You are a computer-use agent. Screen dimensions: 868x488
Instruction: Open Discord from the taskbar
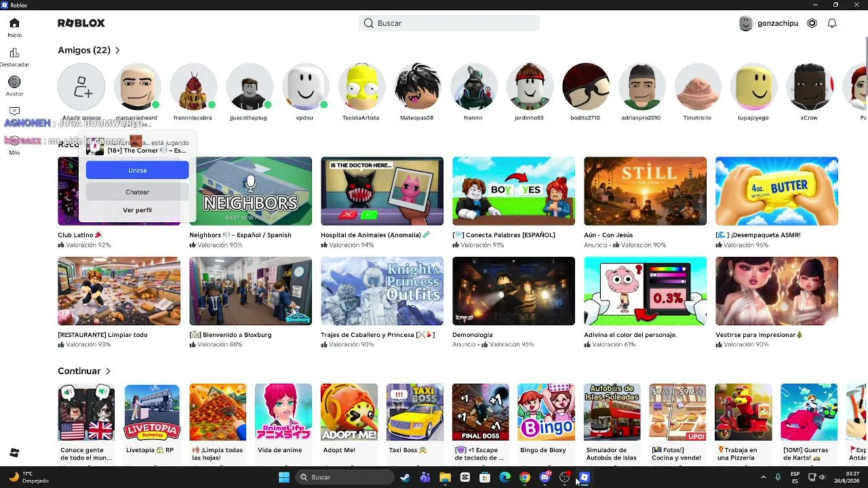(x=545, y=477)
